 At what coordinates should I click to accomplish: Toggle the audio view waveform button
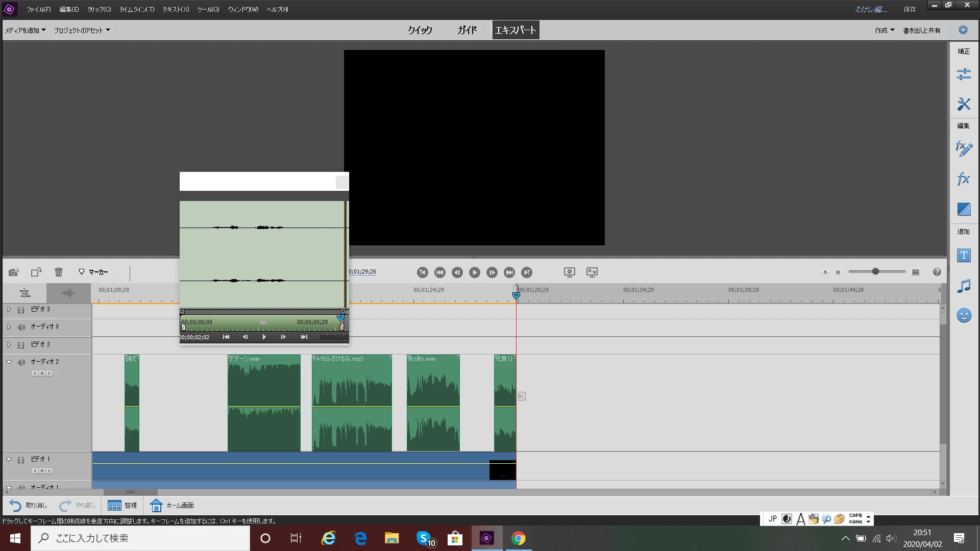point(68,293)
